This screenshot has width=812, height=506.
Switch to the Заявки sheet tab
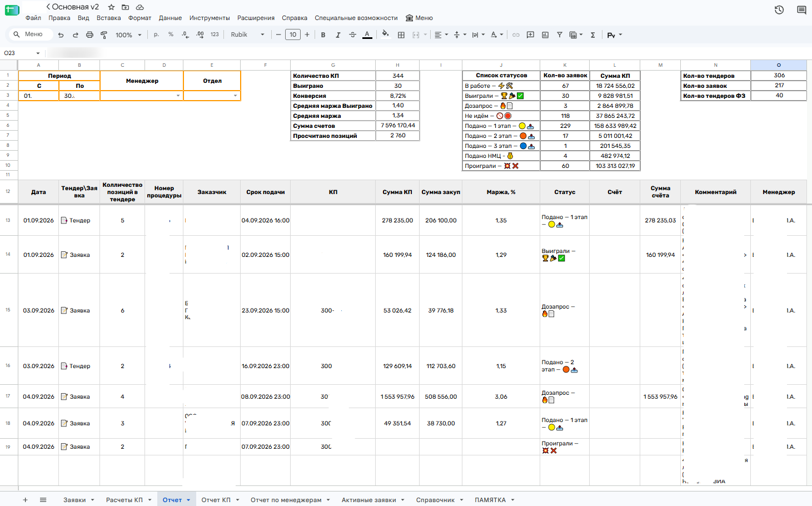74,500
